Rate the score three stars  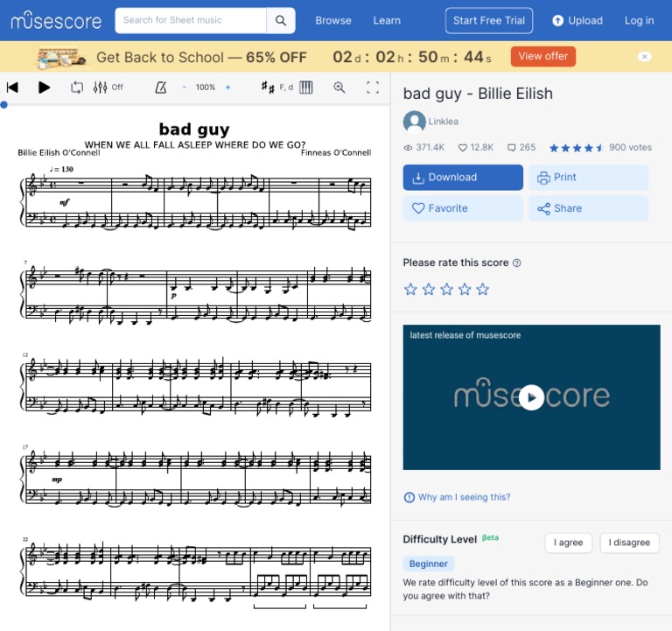pos(446,290)
